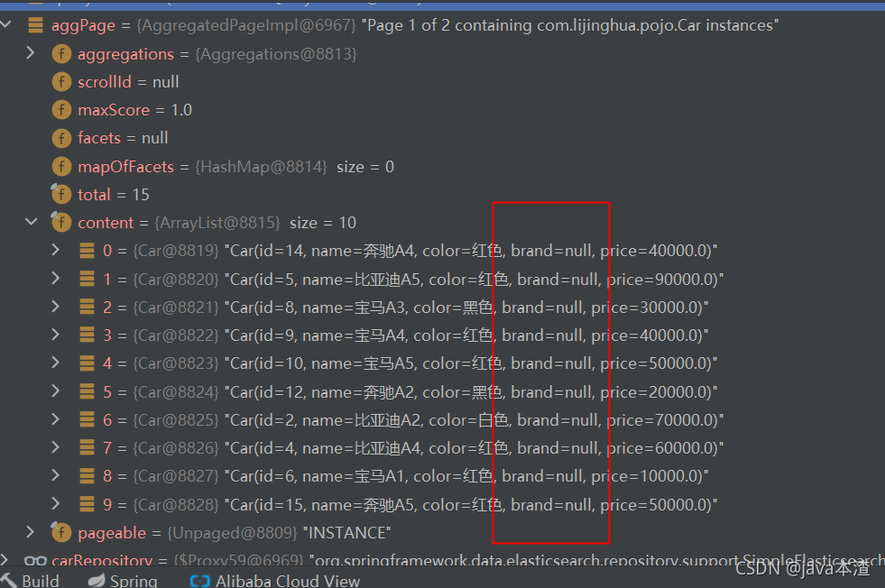Click the Spring leaf icon
Viewport: 885px width, 588px height.
[x=97, y=580]
